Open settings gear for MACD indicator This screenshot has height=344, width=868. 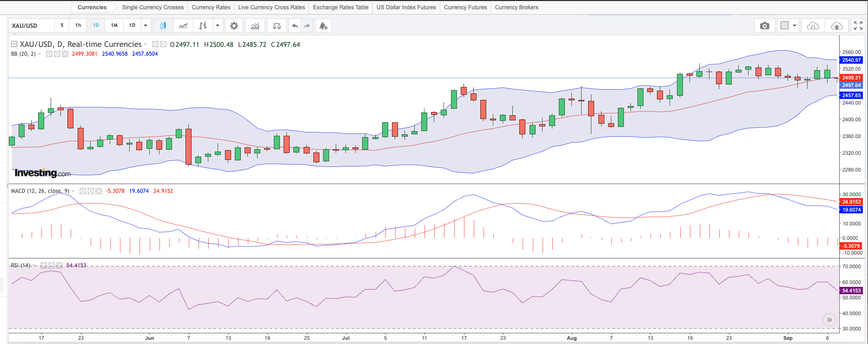tap(91, 191)
